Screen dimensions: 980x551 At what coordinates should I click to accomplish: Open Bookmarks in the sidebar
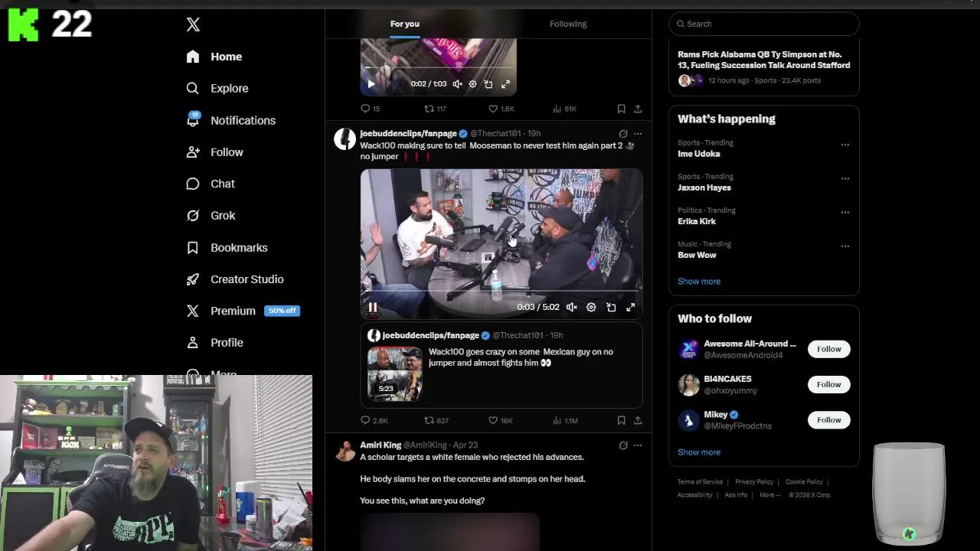click(227, 248)
